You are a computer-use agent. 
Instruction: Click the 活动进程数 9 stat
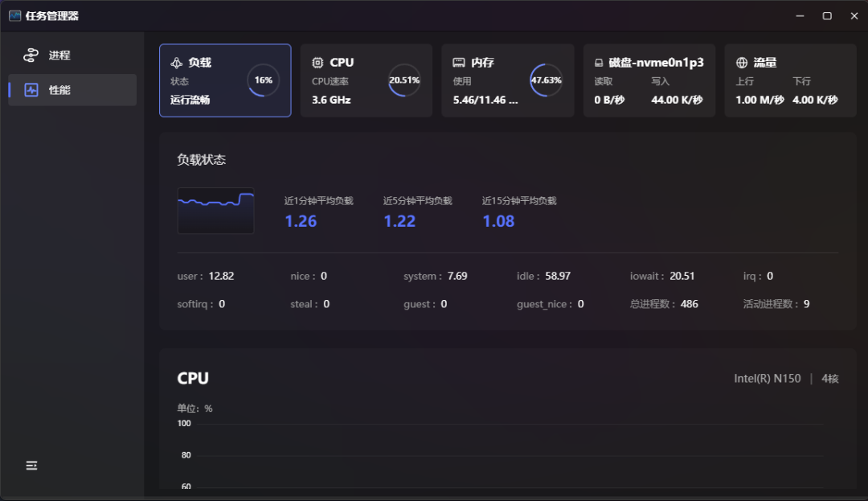click(x=776, y=304)
